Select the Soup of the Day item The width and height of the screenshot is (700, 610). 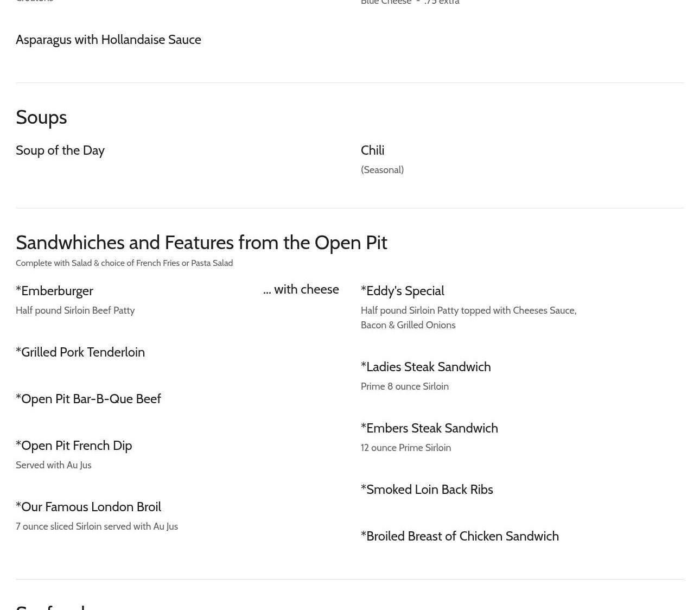tap(60, 150)
